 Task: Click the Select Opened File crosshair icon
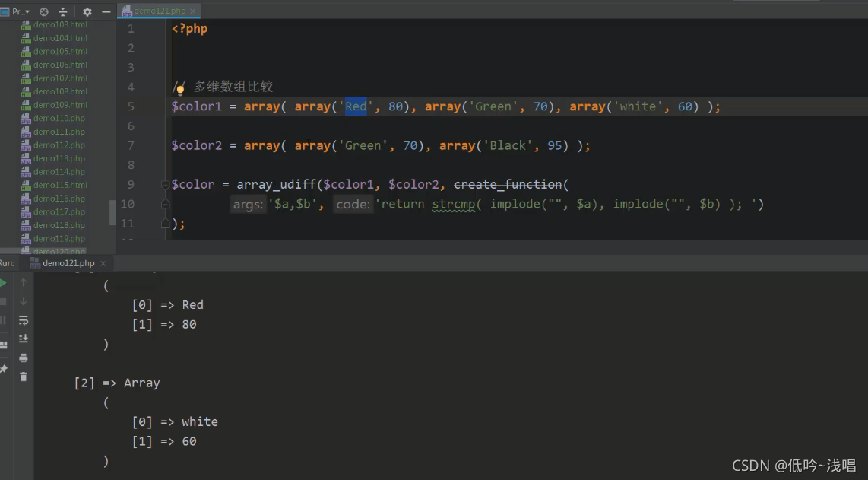pyautogui.click(x=43, y=11)
